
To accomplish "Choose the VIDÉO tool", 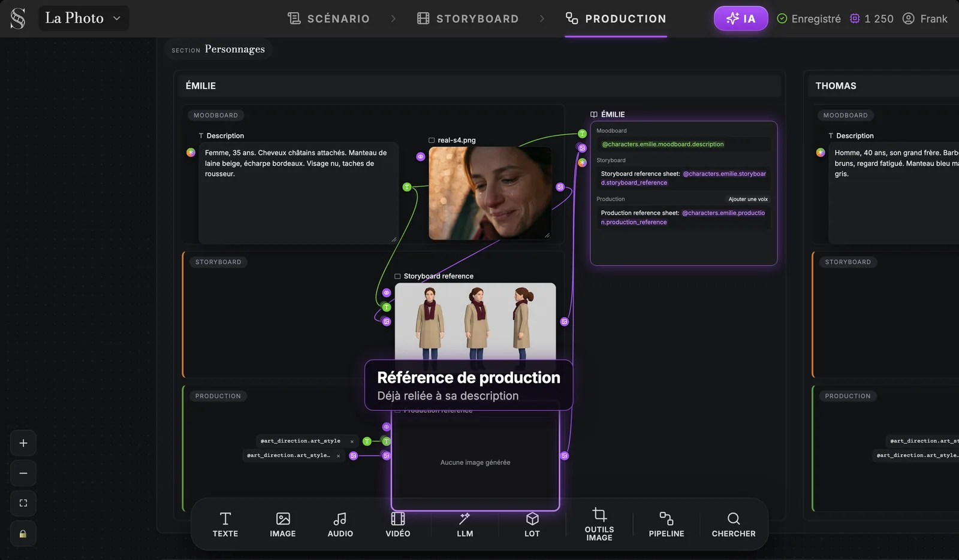I will 398,525.
